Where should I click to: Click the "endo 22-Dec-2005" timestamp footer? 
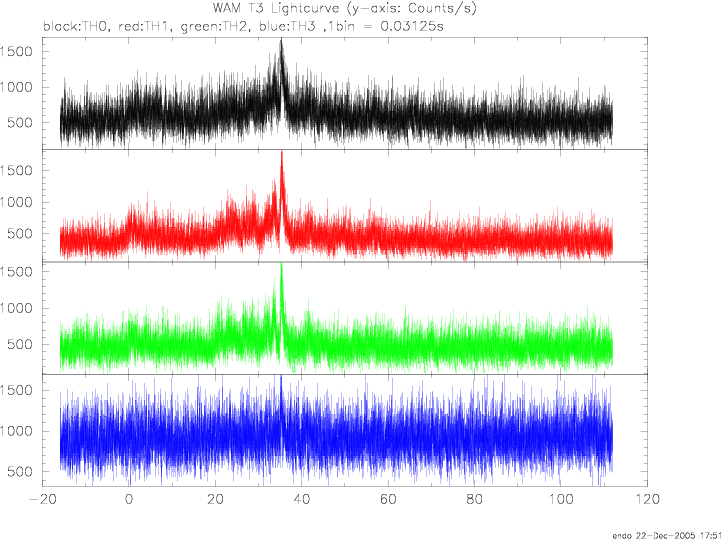pos(667,535)
